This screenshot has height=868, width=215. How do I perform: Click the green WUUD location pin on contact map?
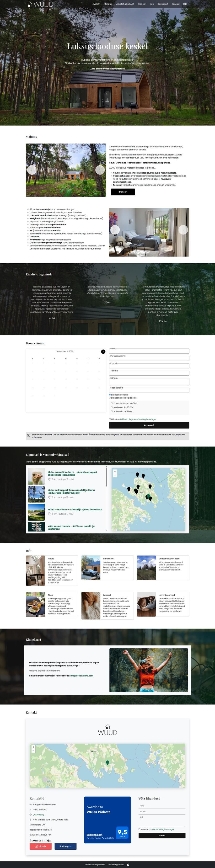pyautogui.click(x=107, y=762)
